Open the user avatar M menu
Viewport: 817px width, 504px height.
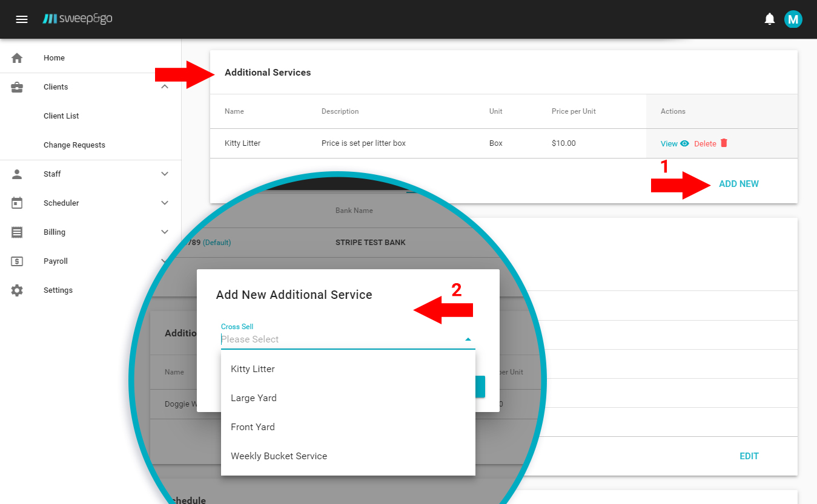[x=793, y=19]
